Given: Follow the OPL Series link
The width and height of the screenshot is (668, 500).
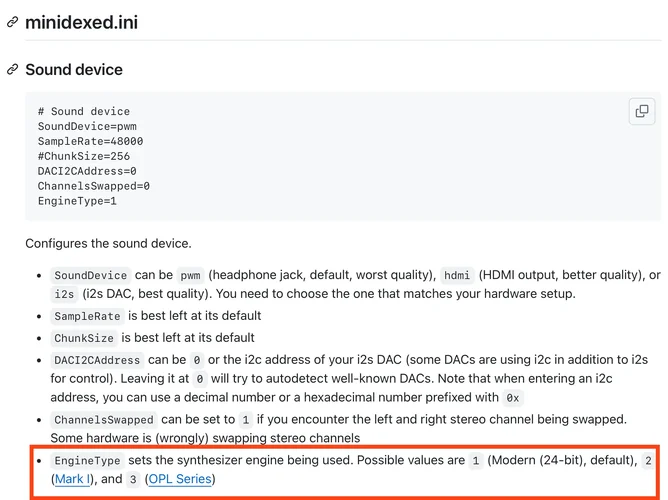Looking at the screenshot, I should (x=180, y=480).
